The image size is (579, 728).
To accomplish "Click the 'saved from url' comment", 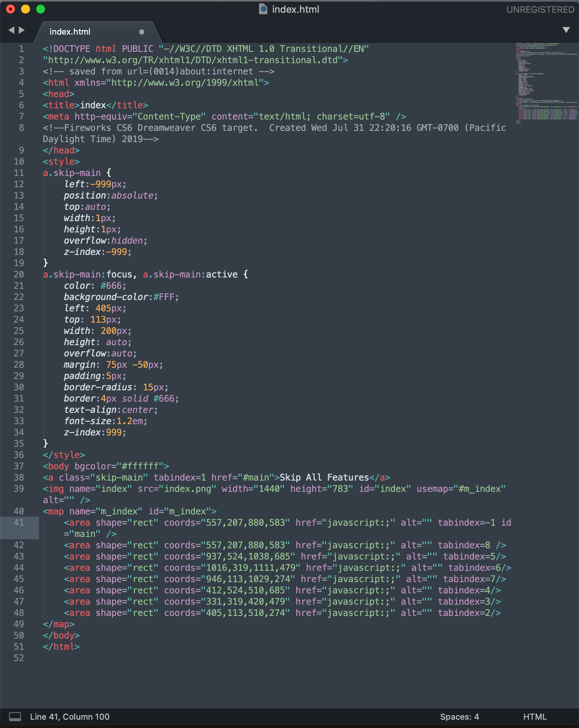I will [x=159, y=71].
